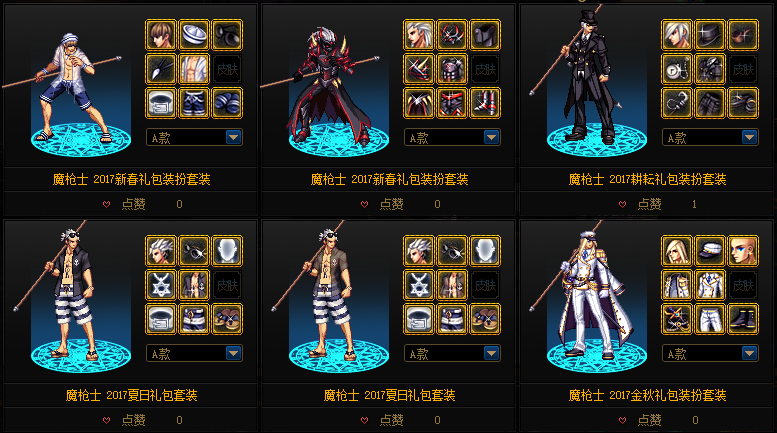Screen dimensions: 777x433
Task: Select the empty 皮肤 slot in top hat card
Action: [743, 69]
